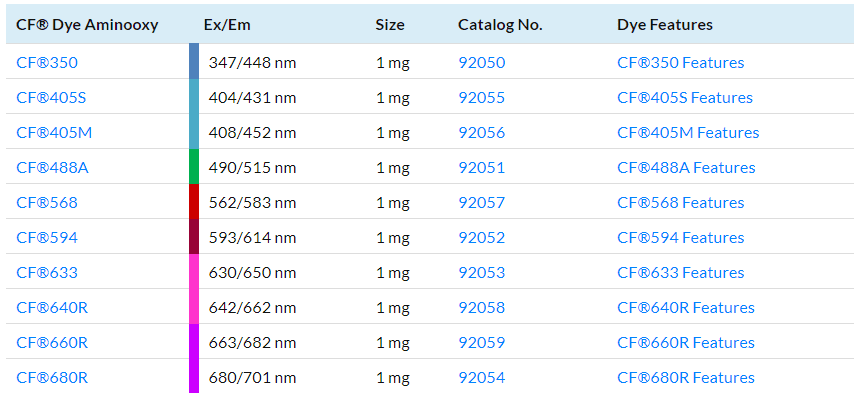The image size is (857, 401).
Task: Click the green CF®488A color swatch
Action: click(194, 168)
